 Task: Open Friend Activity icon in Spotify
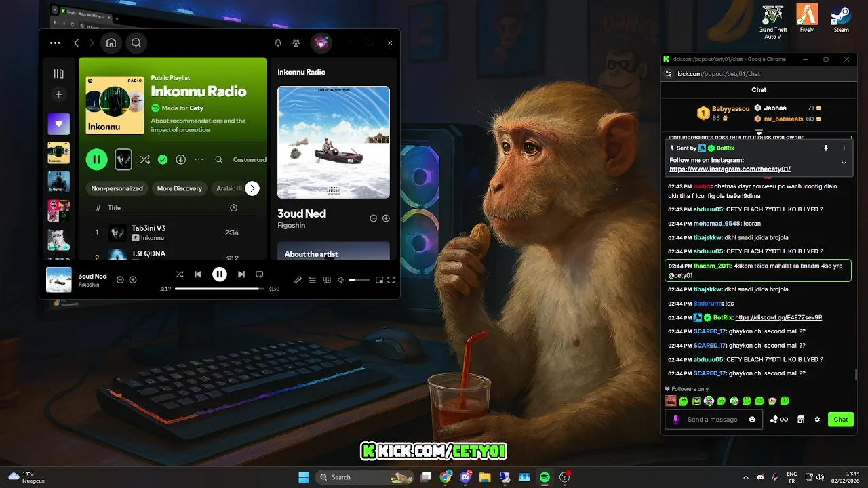point(296,43)
